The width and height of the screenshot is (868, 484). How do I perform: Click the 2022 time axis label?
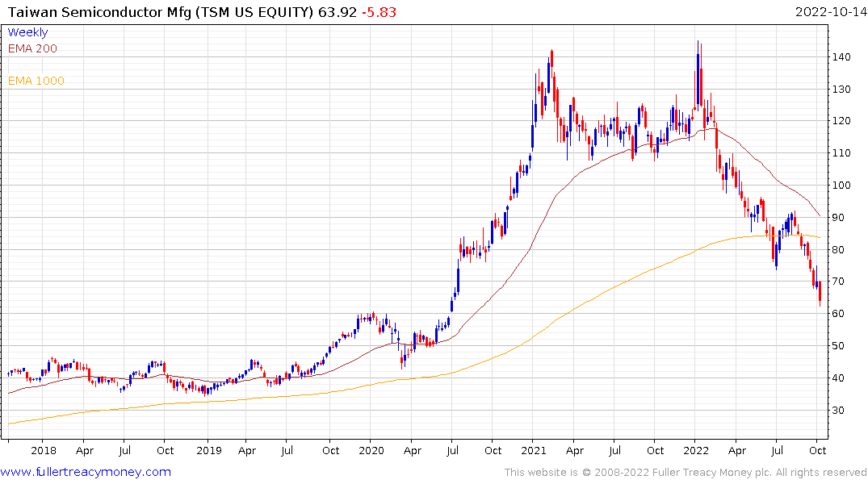696,450
